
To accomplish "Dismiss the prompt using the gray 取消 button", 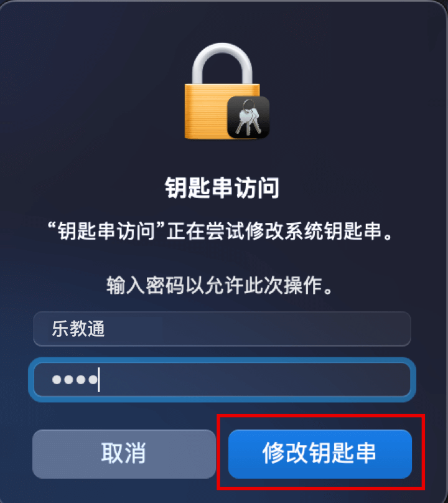I will coord(124,454).
